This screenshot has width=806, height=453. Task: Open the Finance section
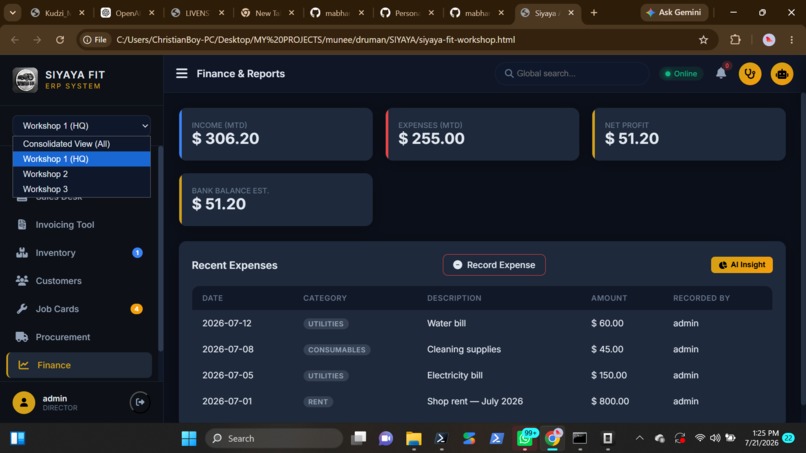pyautogui.click(x=79, y=365)
